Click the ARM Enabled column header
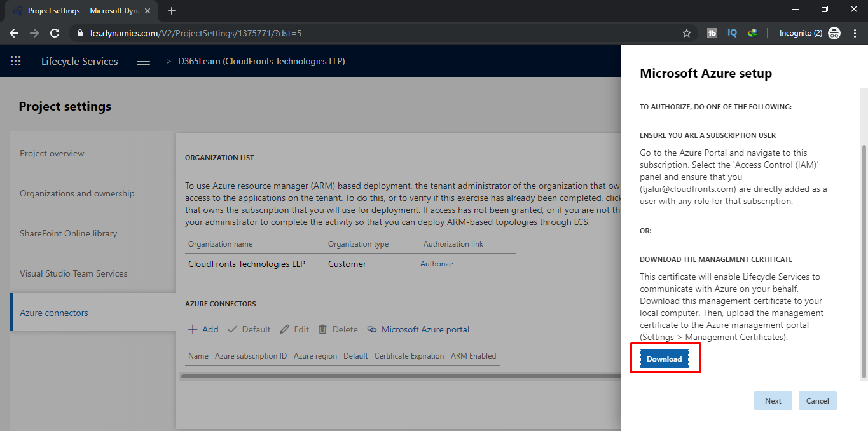Viewport: 868px width, 431px height. [x=473, y=356]
